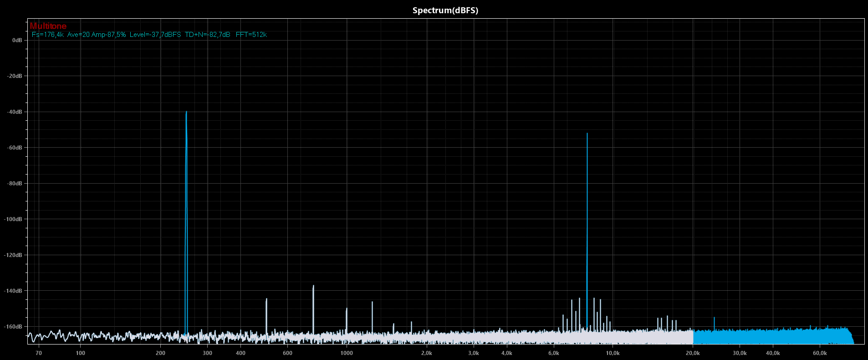
Task: Click the small spike at exactly 1000 Hz
Action: coord(347,321)
